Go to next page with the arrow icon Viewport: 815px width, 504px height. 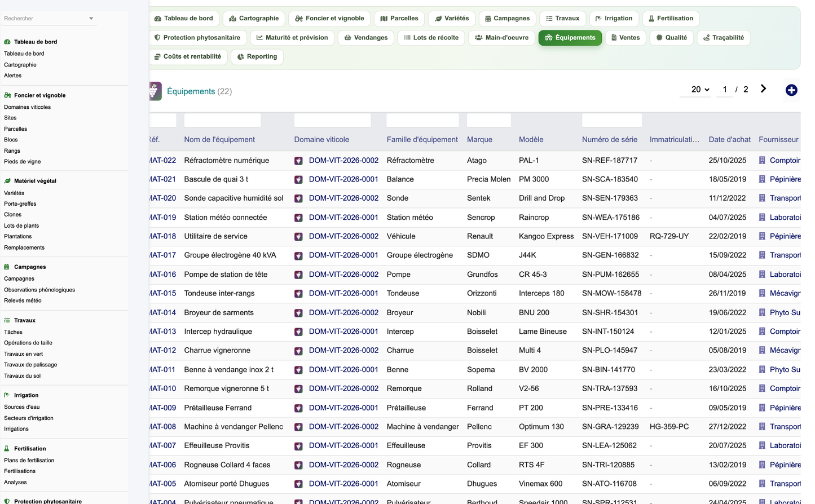tap(763, 89)
